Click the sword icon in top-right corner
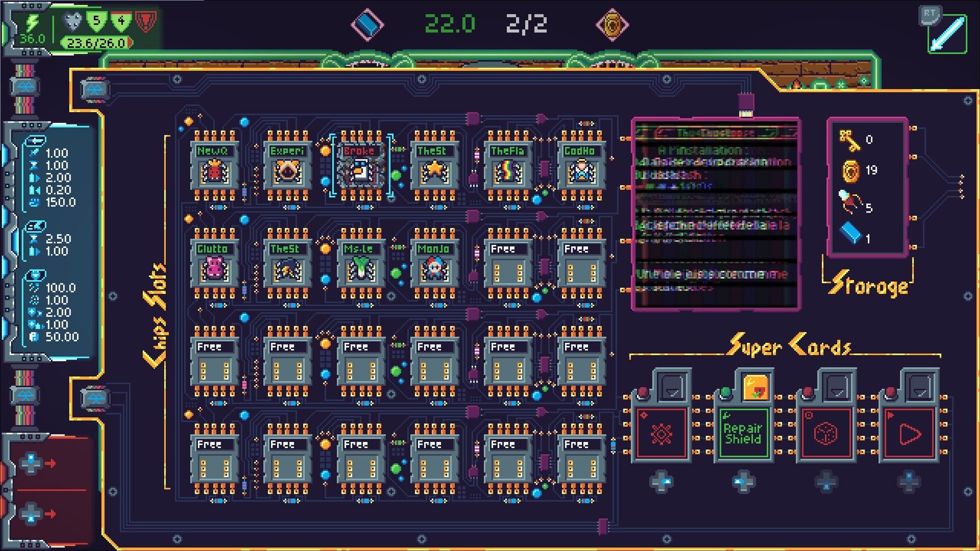Viewport: 980px width, 551px height. pos(947,35)
